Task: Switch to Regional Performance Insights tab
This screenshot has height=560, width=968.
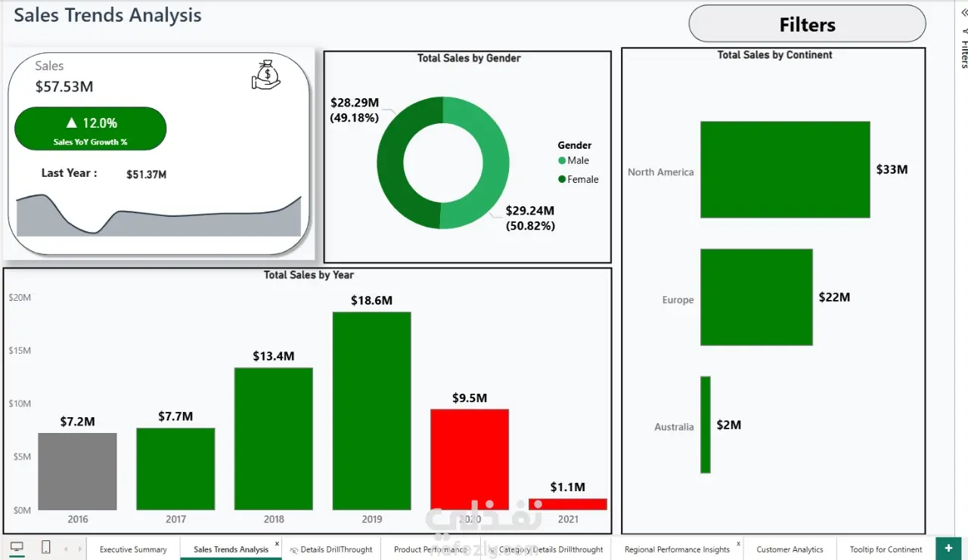Action: pos(677,549)
